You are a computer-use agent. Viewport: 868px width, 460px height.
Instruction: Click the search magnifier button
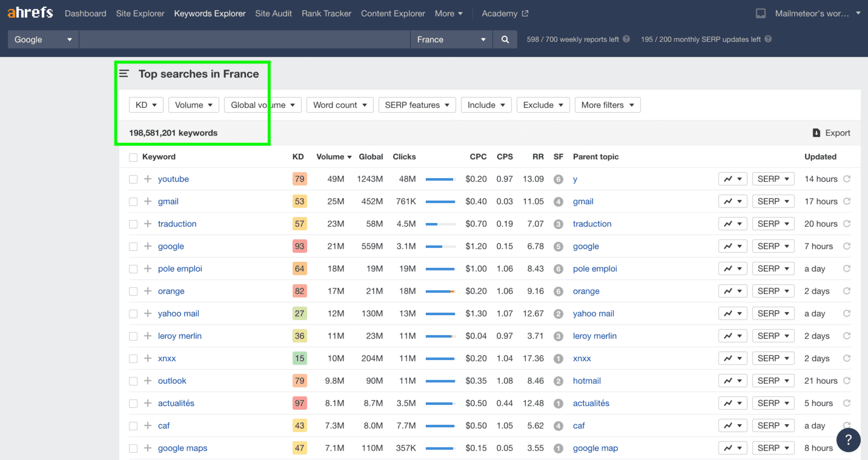[505, 39]
